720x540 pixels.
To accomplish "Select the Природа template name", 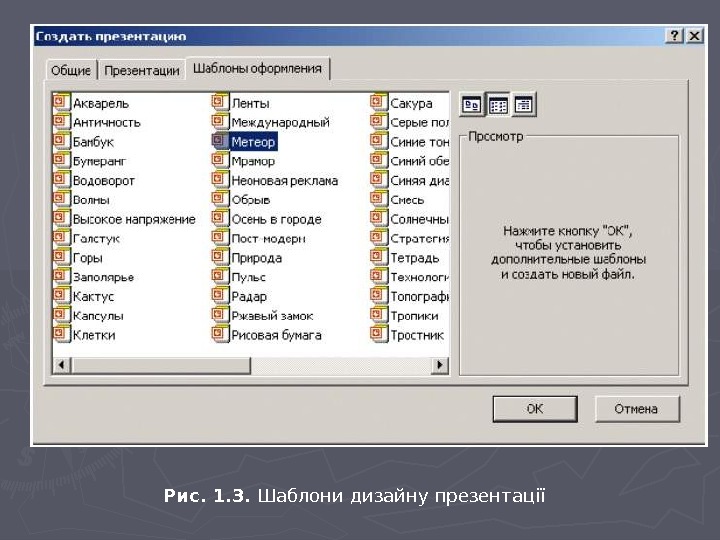I will (257, 258).
